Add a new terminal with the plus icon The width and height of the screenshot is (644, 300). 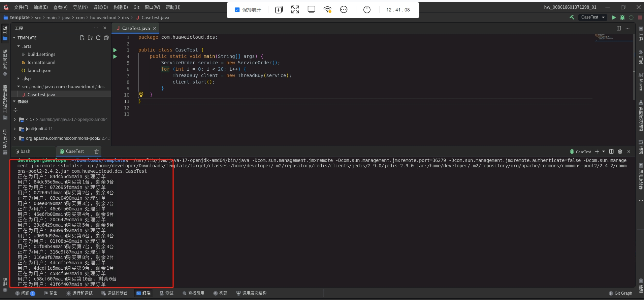point(597,152)
